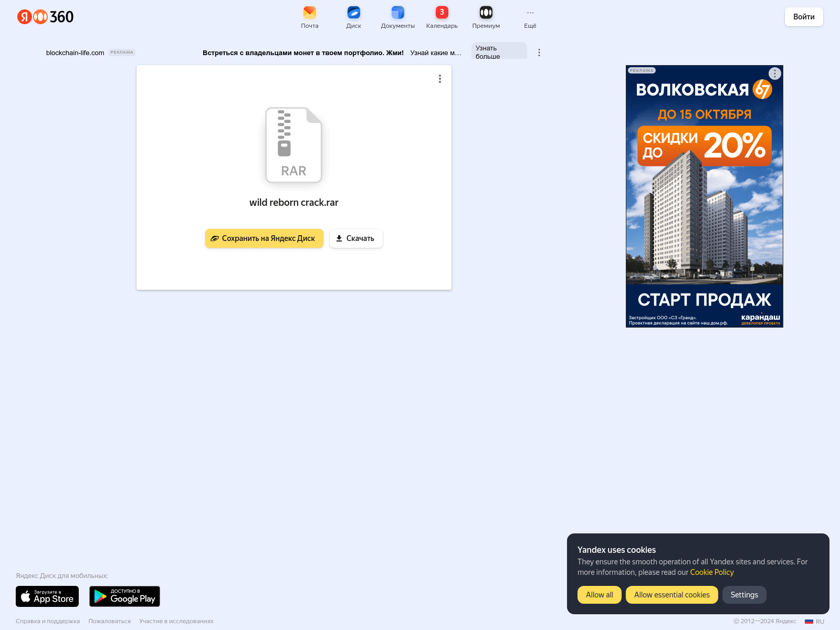Image resolution: width=840 pixels, height=630 pixels.
Task: Open the Yandex 360 logo home link
Action: [45, 17]
